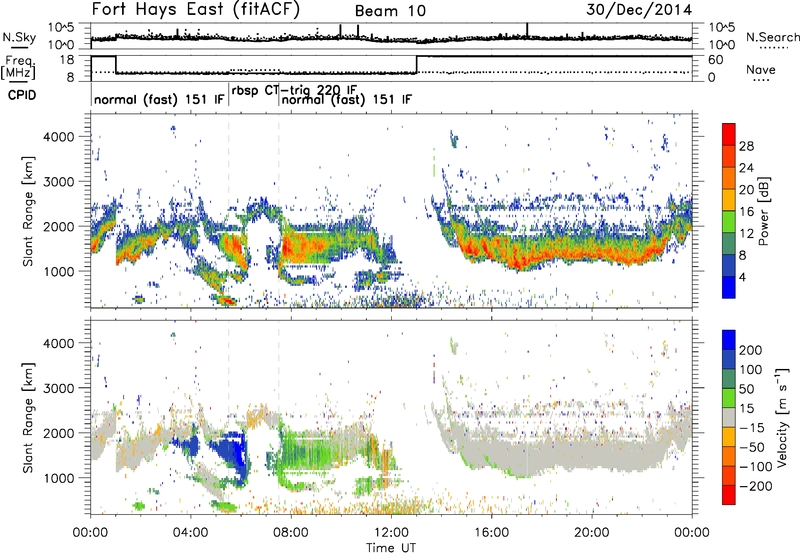Screen dimensions: 800x554
Task: Click the '1000' tick in velocity panel
Action: (x=59, y=478)
